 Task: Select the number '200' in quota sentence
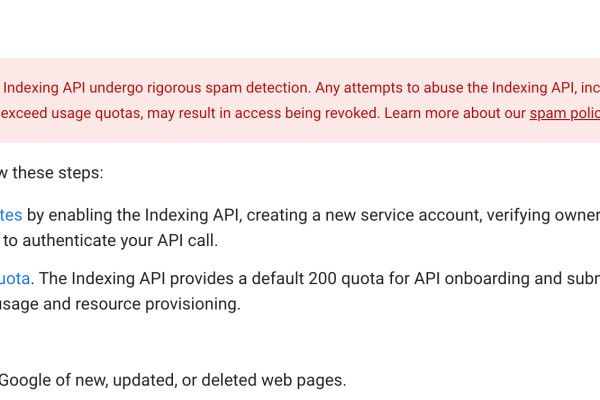click(x=322, y=278)
